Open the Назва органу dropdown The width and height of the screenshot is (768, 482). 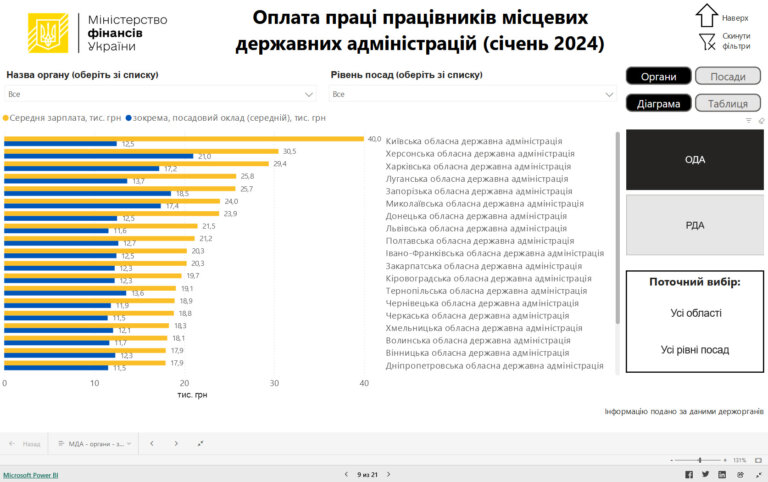pyautogui.click(x=161, y=94)
